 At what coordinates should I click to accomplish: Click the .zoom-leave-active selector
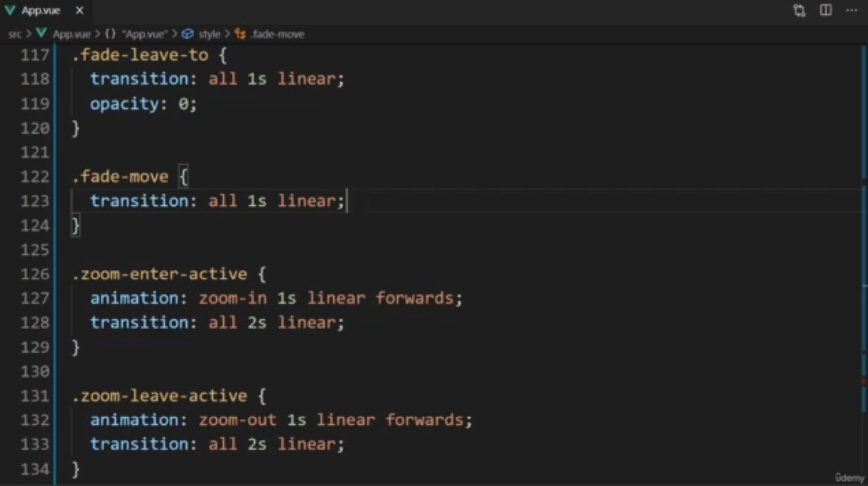159,396
